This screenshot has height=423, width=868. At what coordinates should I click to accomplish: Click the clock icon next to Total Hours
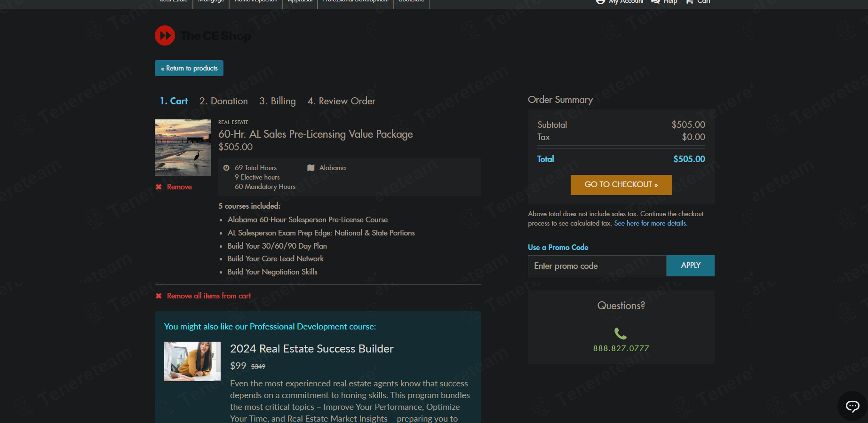(x=226, y=168)
